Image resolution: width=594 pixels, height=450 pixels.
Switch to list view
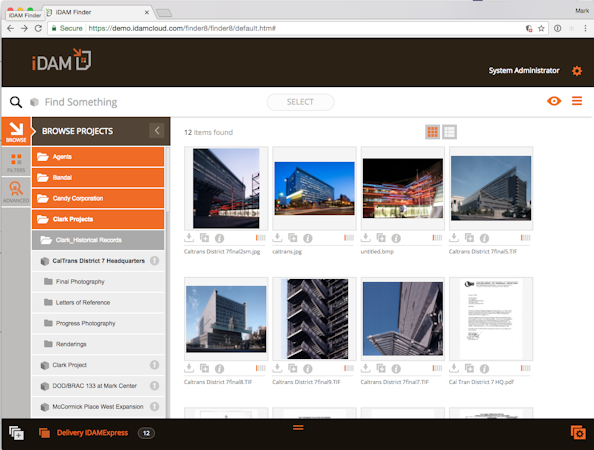click(x=449, y=132)
